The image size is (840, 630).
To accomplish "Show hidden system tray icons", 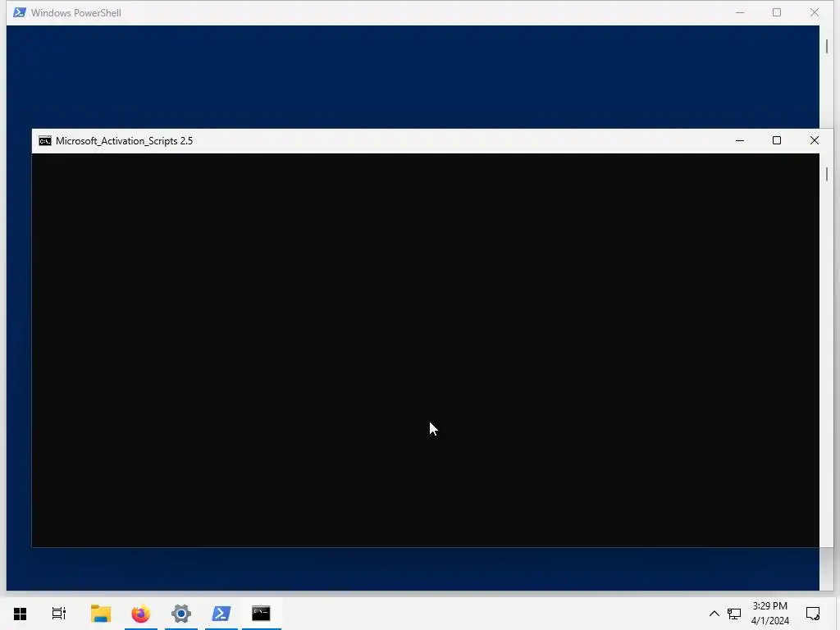I will point(714,614).
